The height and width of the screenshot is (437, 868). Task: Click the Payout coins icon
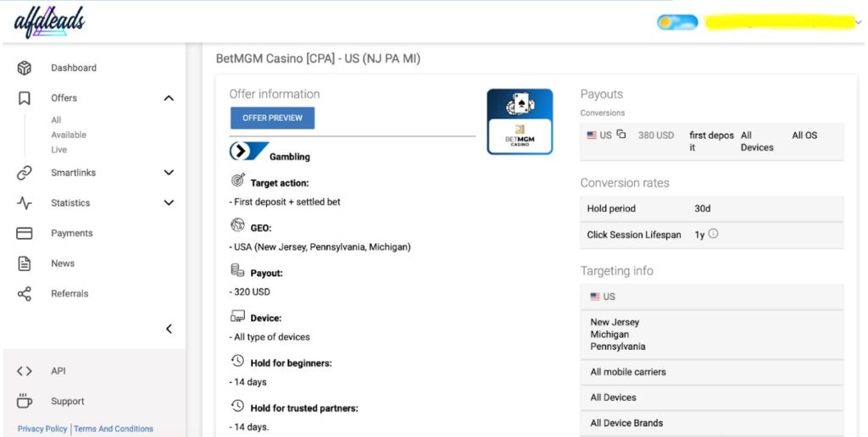tap(237, 270)
